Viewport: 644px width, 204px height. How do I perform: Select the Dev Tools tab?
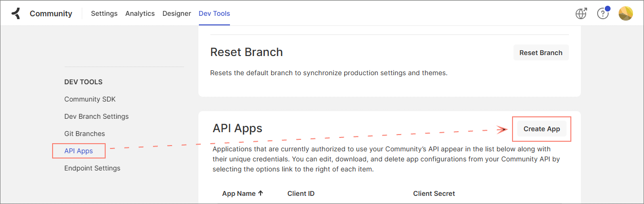(214, 13)
